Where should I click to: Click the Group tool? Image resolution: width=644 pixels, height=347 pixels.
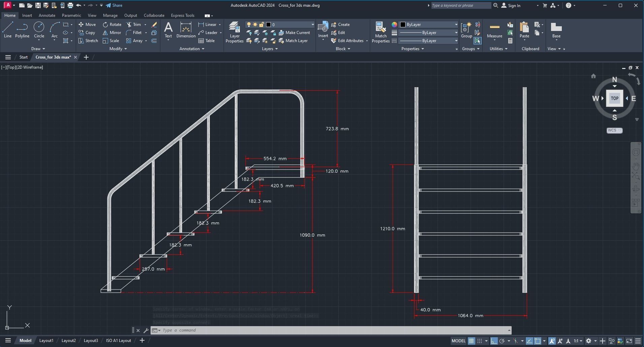[x=466, y=30]
